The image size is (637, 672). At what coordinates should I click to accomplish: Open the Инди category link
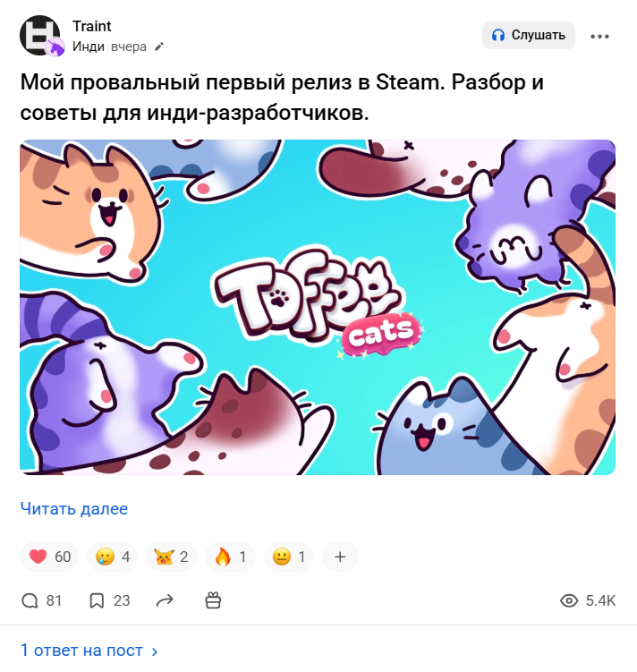[x=89, y=47]
